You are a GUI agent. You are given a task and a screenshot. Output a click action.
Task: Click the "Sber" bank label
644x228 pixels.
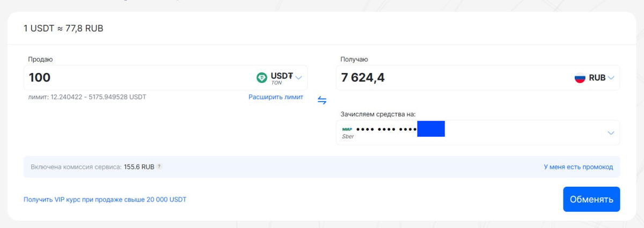coord(348,137)
